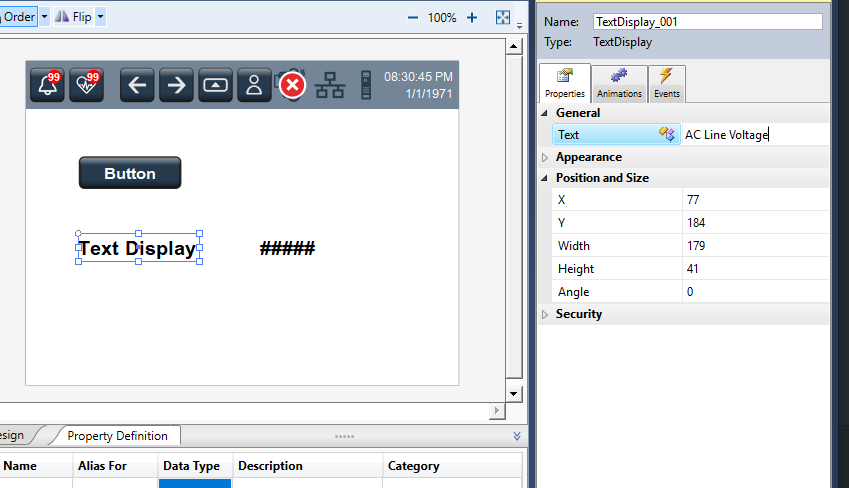
Task: Collapse the Position and Size group
Action: coord(545,178)
